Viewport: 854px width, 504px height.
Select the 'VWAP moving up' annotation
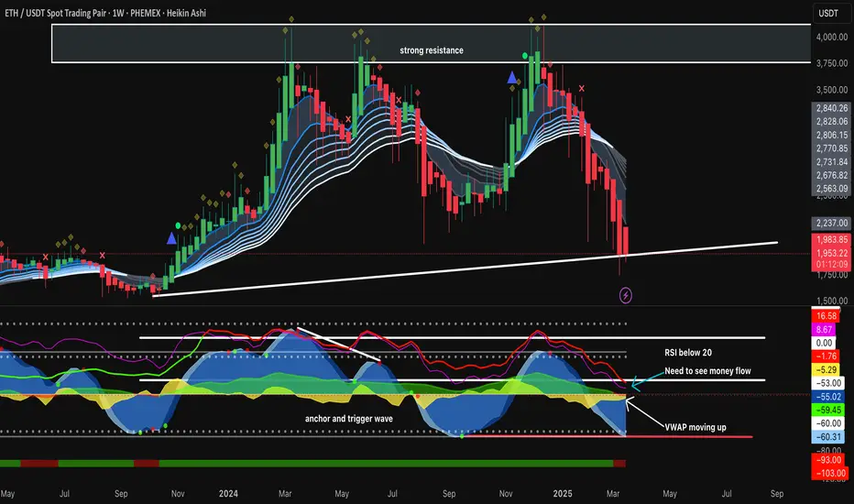(x=695, y=427)
